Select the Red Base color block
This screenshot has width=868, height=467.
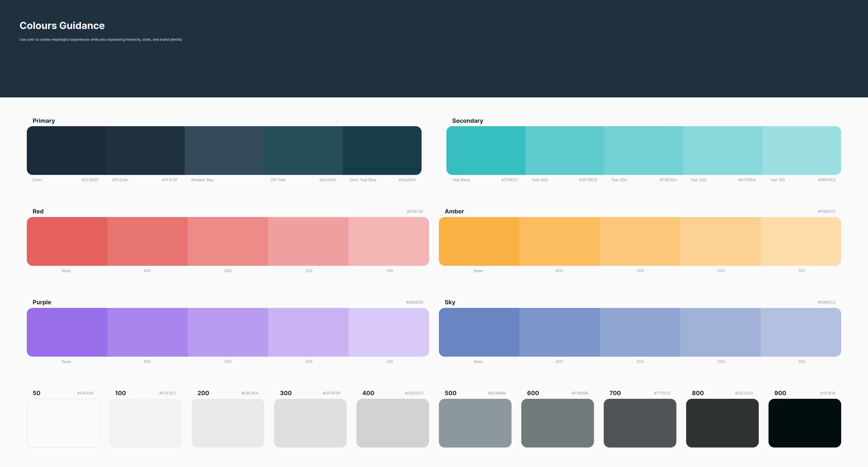point(67,241)
